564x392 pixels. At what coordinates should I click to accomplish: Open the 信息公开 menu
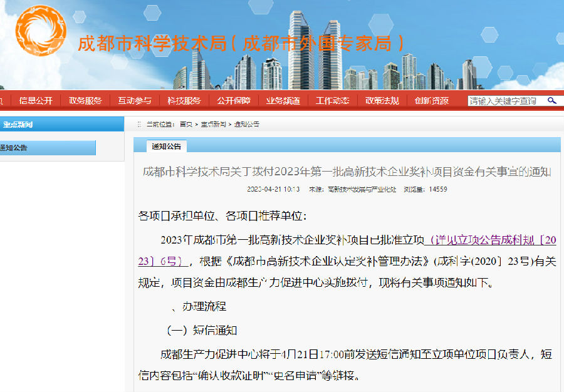(36, 100)
